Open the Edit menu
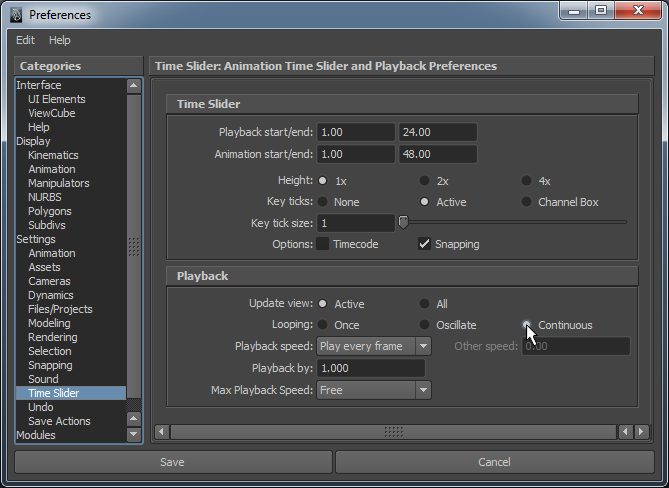This screenshot has width=669, height=488. (x=25, y=40)
